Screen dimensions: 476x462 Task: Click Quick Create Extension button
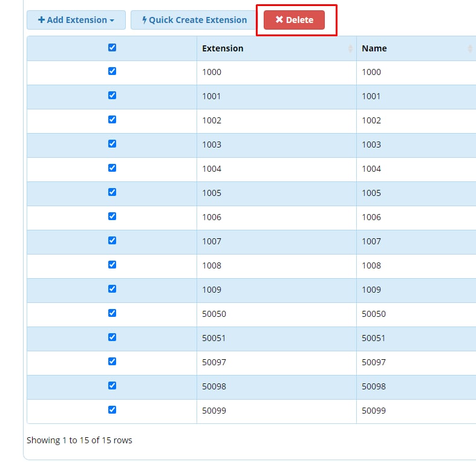pyautogui.click(x=194, y=20)
